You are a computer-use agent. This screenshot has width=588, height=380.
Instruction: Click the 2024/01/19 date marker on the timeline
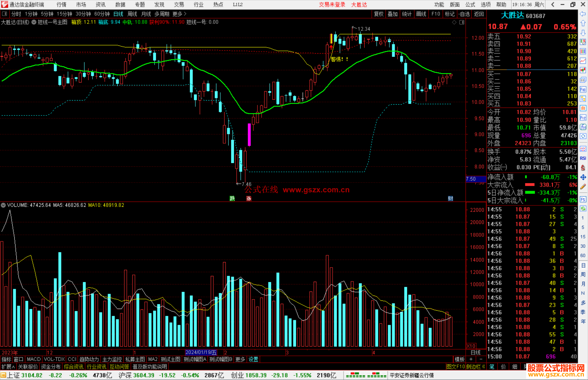(201, 352)
